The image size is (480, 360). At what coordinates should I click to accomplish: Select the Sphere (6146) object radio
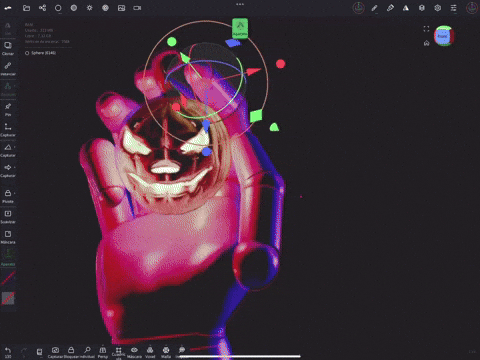[27, 53]
